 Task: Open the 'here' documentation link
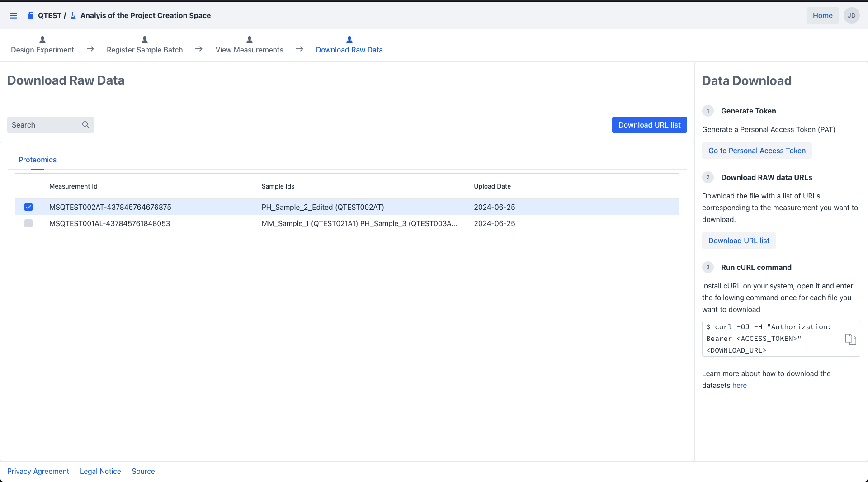tap(739, 386)
